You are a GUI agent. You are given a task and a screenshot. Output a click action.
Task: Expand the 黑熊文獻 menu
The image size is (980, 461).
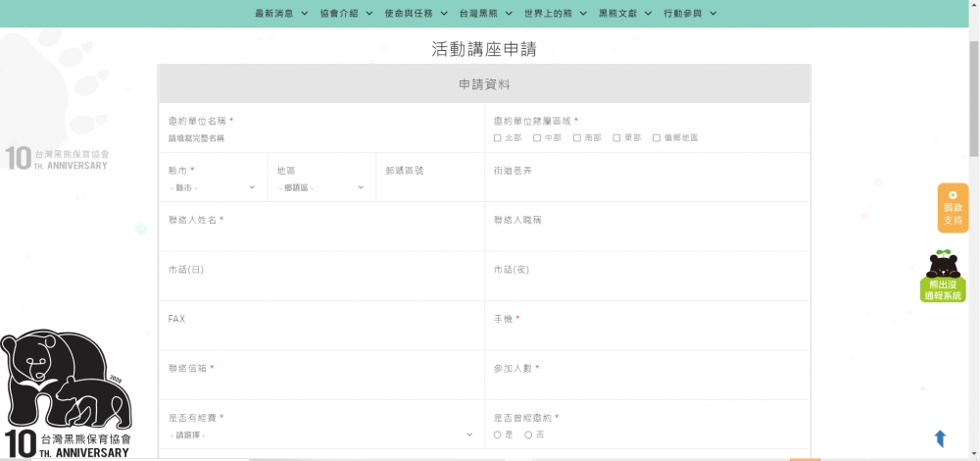pyautogui.click(x=625, y=13)
